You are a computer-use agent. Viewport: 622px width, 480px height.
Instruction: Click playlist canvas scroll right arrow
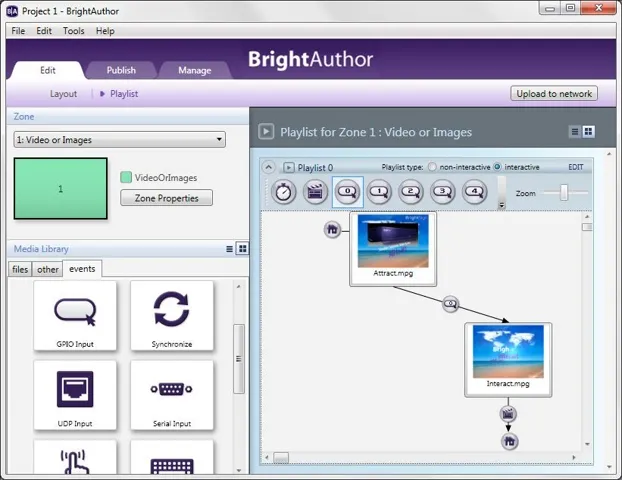(x=574, y=458)
